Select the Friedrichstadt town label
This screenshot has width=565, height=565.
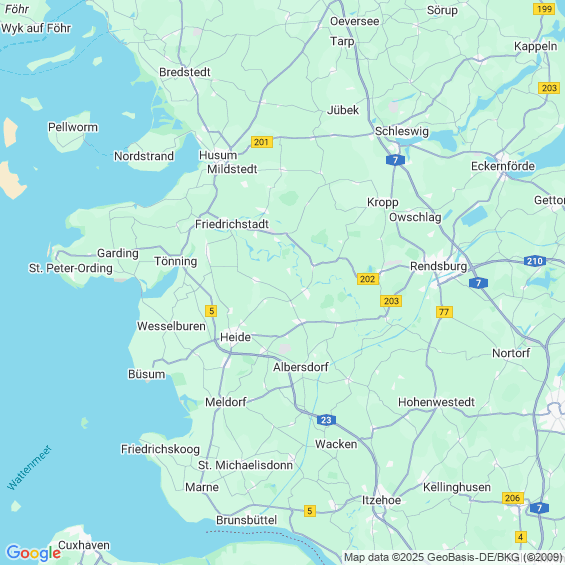(232, 224)
